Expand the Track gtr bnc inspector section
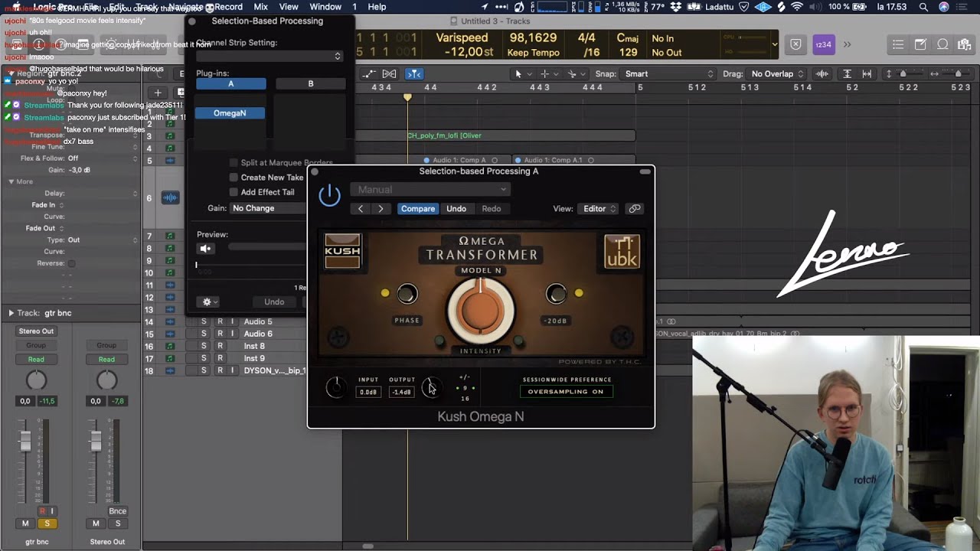This screenshot has width=980, height=551. click(x=11, y=313)
